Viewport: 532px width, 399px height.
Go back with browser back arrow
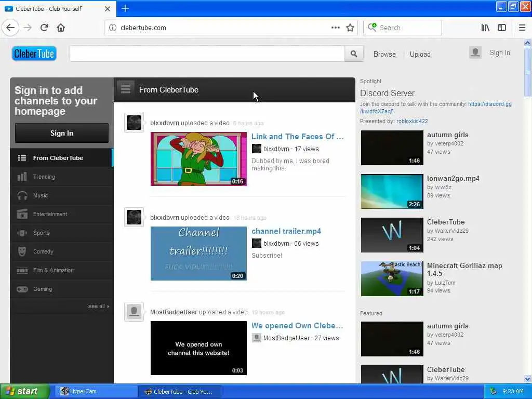(x=10, y=28)
